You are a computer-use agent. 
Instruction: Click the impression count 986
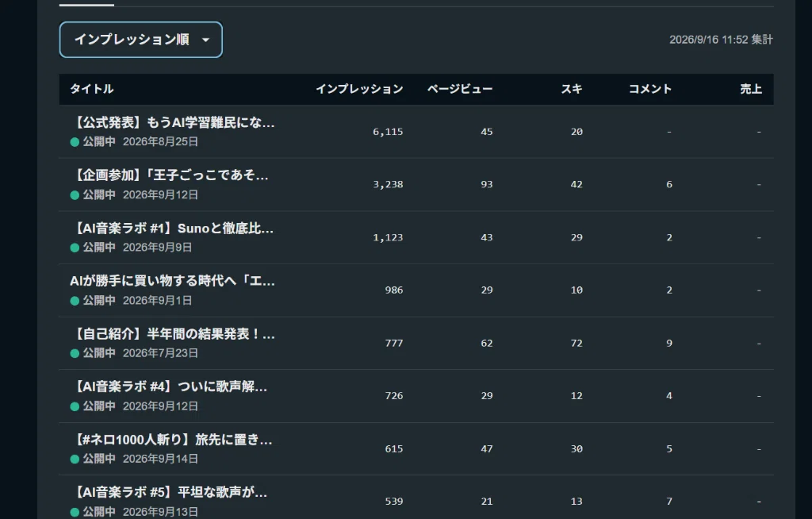click(394, 290)
